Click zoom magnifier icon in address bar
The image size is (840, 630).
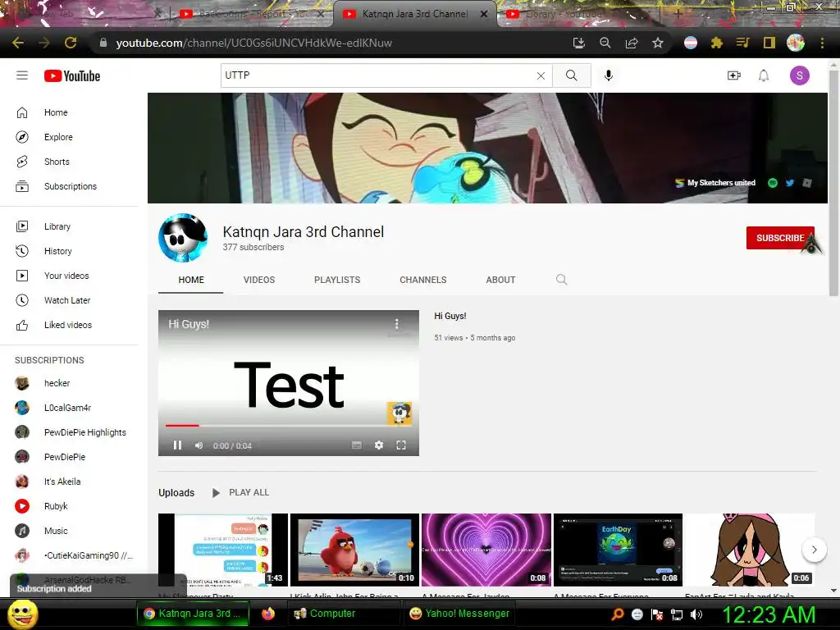pyautogui.click(x=605, y=43)
